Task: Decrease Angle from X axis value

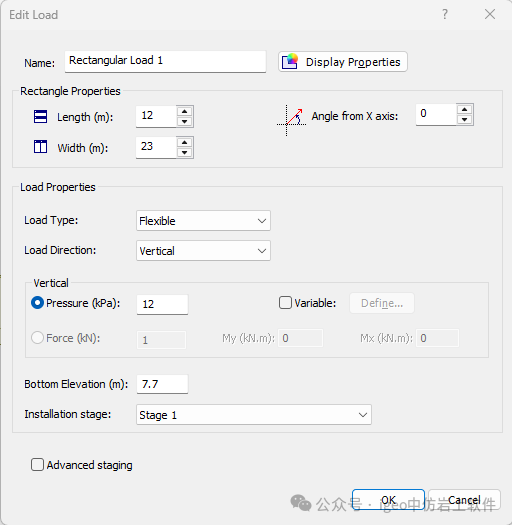Action: point(464,119)
